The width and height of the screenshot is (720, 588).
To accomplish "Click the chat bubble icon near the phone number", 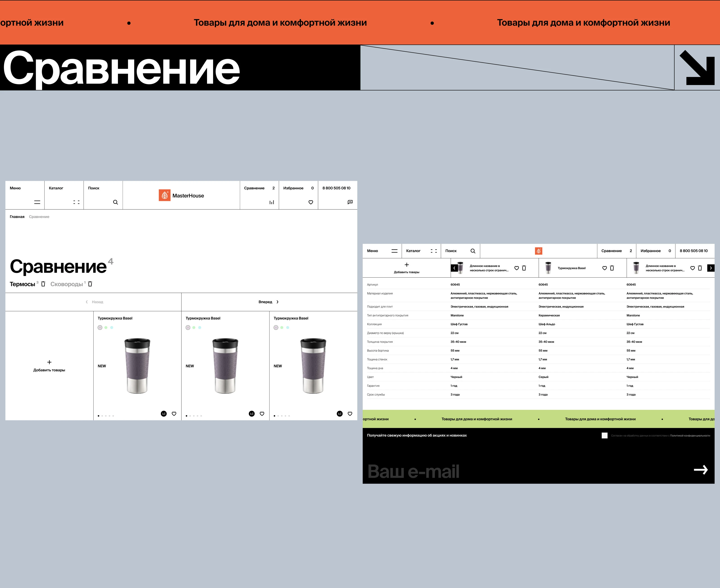I will (350, 202).
